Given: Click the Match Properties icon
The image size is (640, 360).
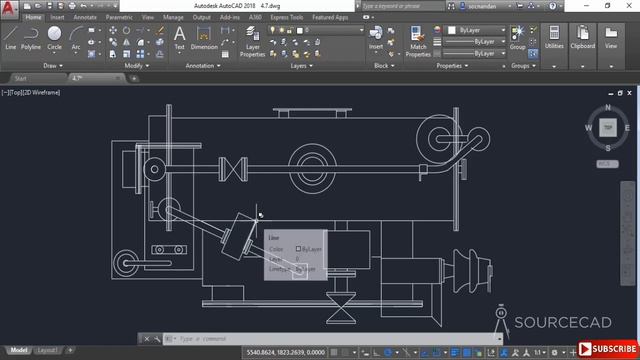Looking at the screenshot, I should pyautogui.click(x=418, y=41).
